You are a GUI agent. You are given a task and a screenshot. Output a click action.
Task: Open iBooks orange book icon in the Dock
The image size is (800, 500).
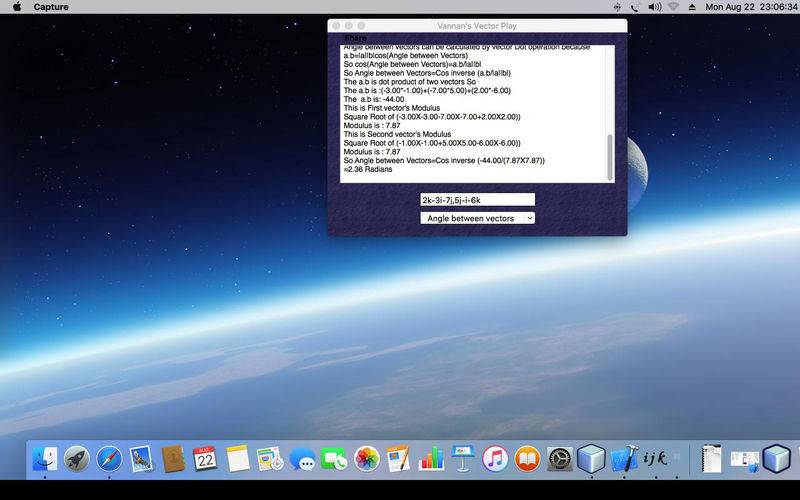pyautogui.click(x=527, y=459)
